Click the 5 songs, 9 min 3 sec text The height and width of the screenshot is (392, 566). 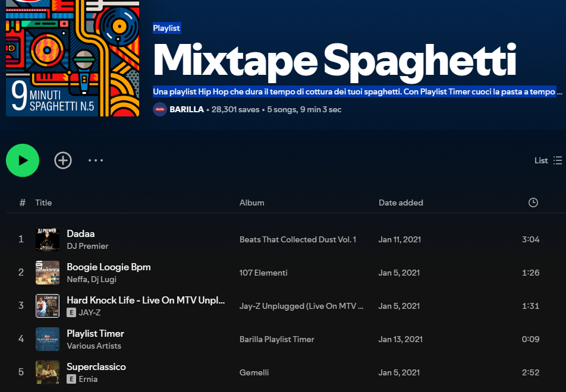[304, 109]
